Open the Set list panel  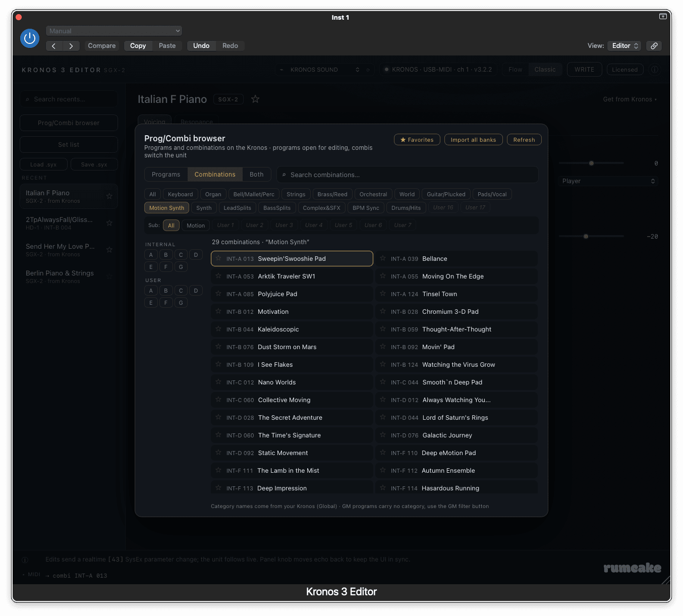click(69, 144)
